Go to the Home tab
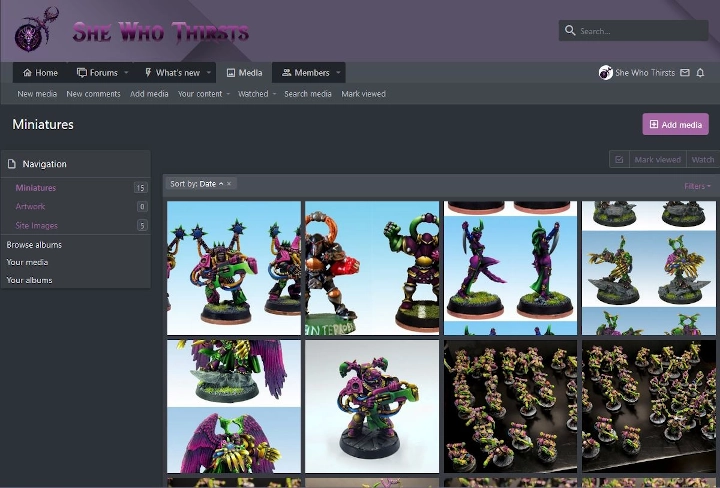 pyautogui.click(x=40, y=73)
